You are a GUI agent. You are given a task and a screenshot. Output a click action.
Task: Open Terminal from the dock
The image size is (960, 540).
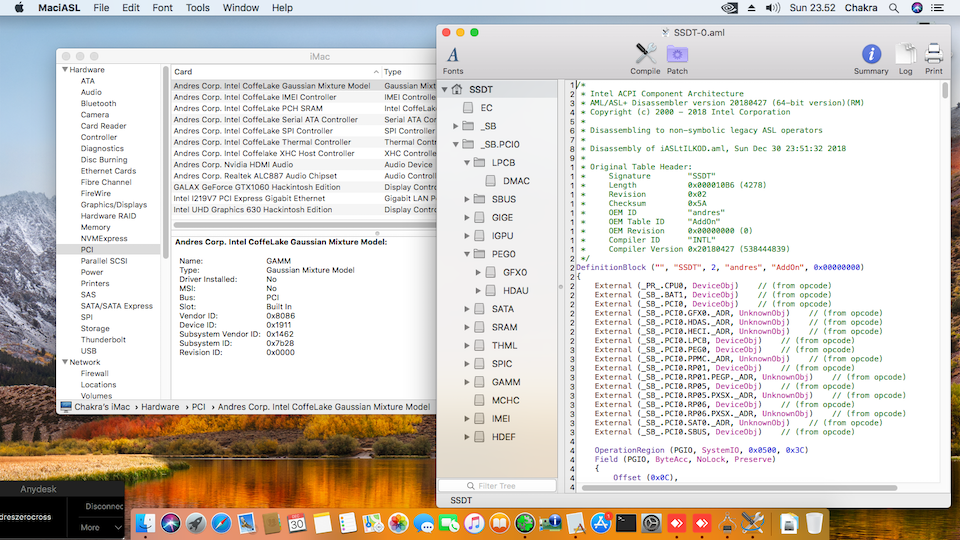click(x=626, y=522)
